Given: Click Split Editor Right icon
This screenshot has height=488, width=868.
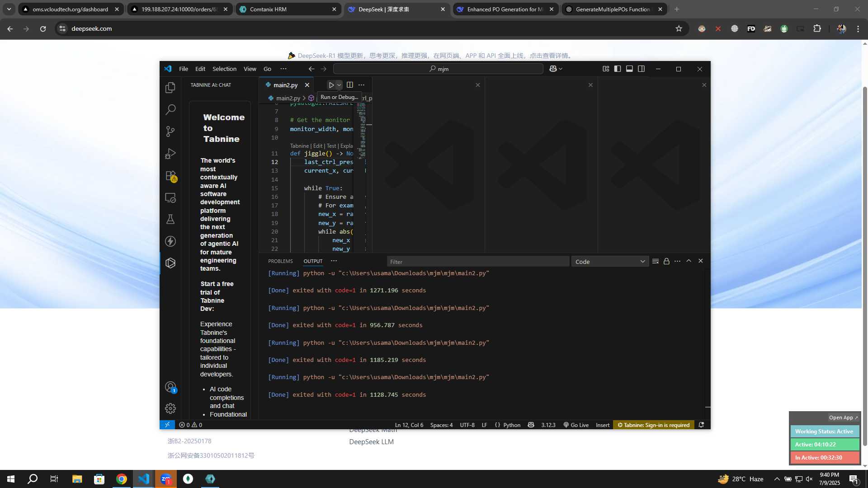Looking at the screenshot, I should pyautogui.click(x=350, y=85).
